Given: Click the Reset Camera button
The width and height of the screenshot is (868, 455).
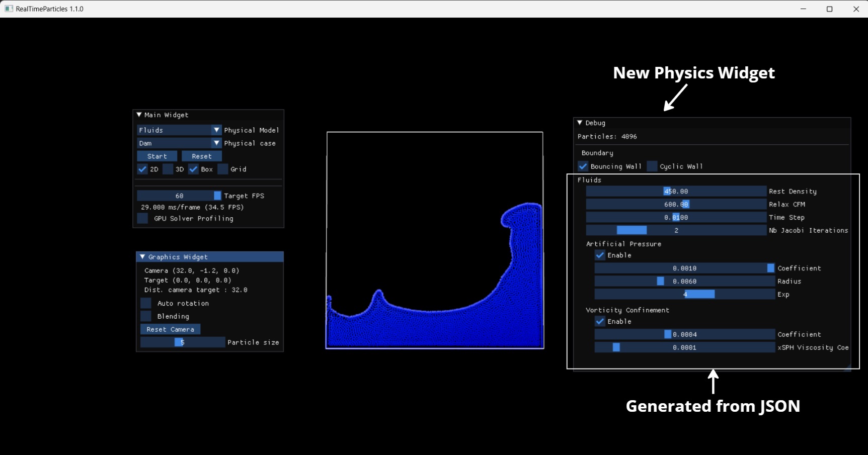Looking at the screenshot, I should 171,329.
